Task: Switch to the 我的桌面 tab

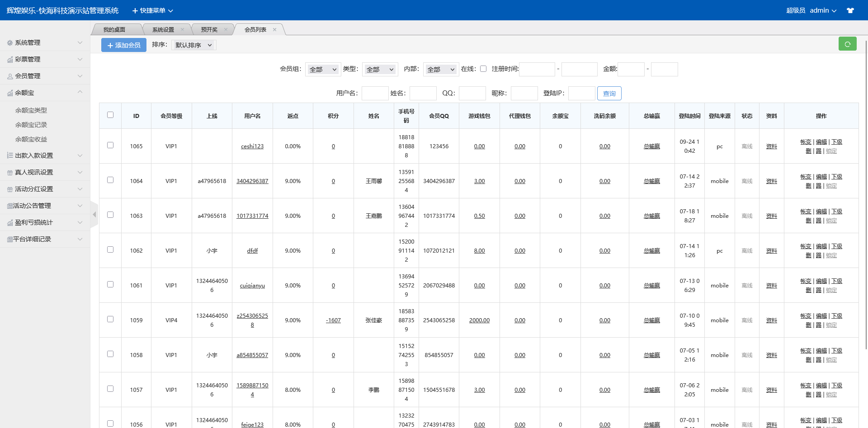Action: coord(114,30)
